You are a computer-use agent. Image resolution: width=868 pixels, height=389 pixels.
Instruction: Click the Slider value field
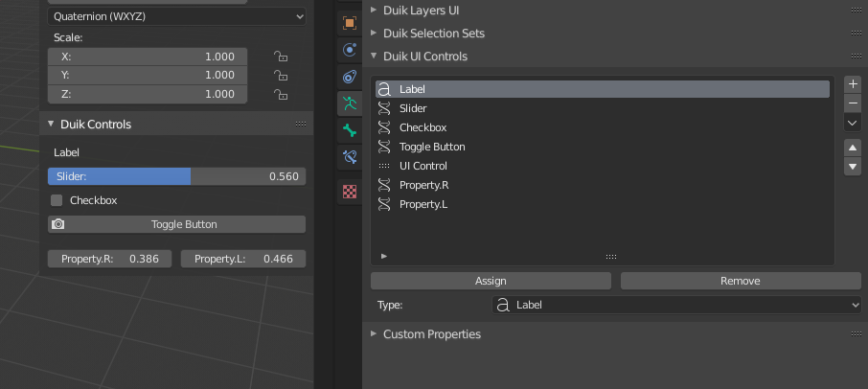176,176
